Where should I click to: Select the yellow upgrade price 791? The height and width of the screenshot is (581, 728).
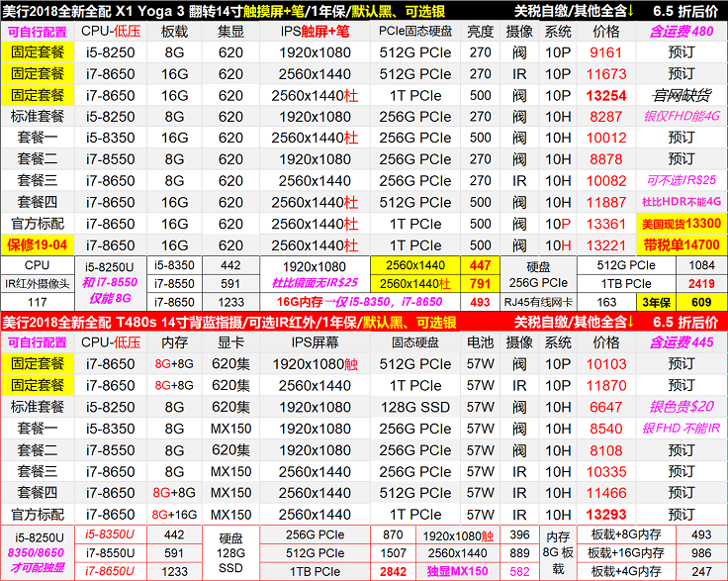pos(480,283)
